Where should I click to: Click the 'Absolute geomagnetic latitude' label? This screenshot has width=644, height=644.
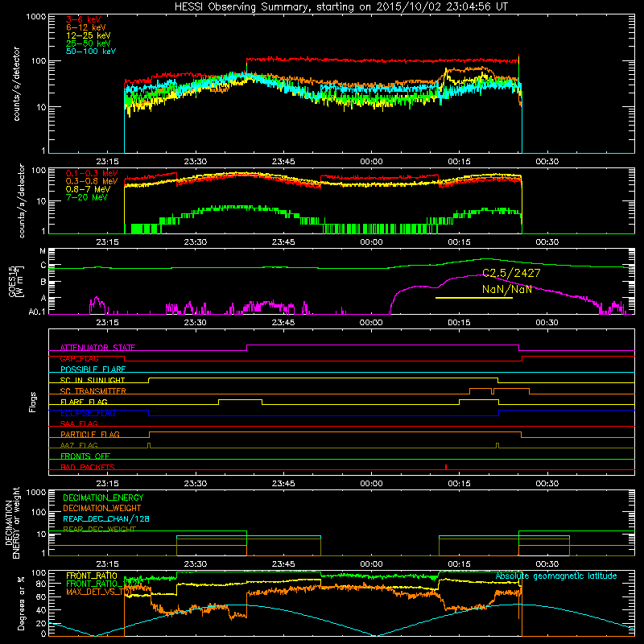[x=556, y=576]
